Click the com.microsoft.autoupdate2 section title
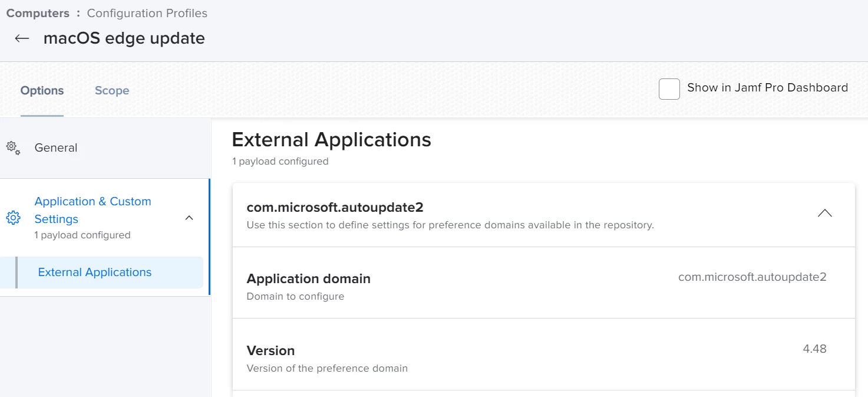868x397 pixels. (335, 208)
